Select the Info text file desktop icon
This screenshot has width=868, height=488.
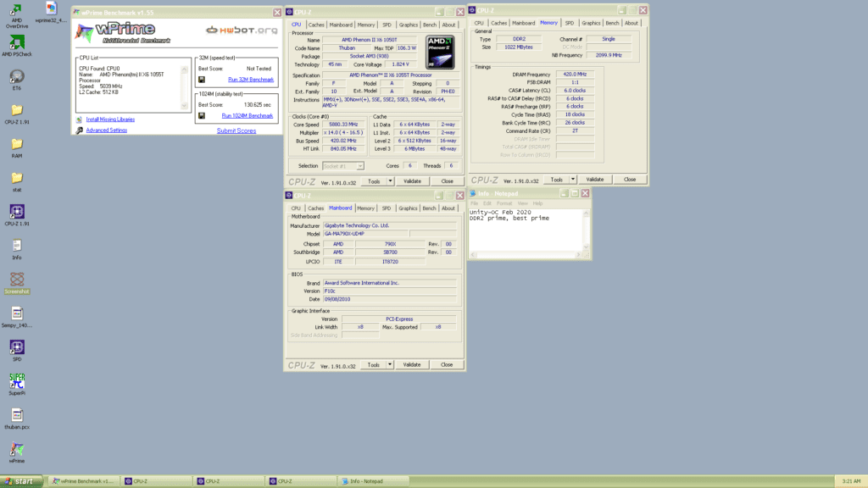click(x=17, y=250)
